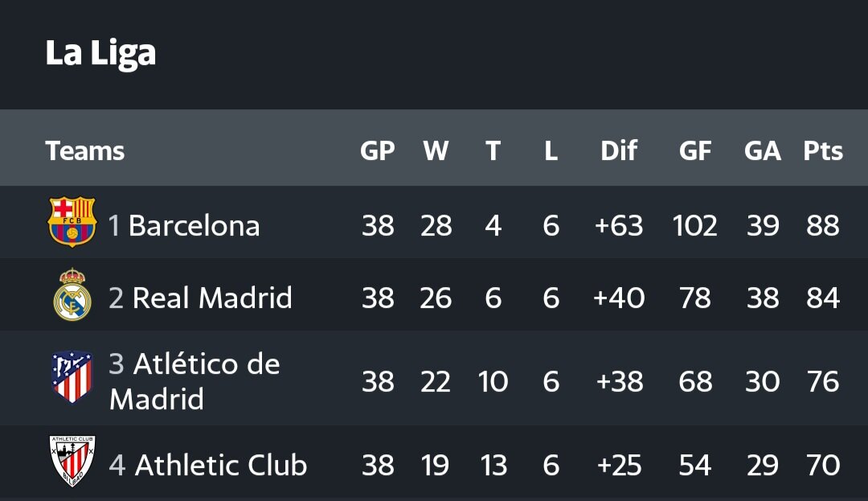
Task: Click Real Madrid's +40 goal difference
Action: [619, 298]
